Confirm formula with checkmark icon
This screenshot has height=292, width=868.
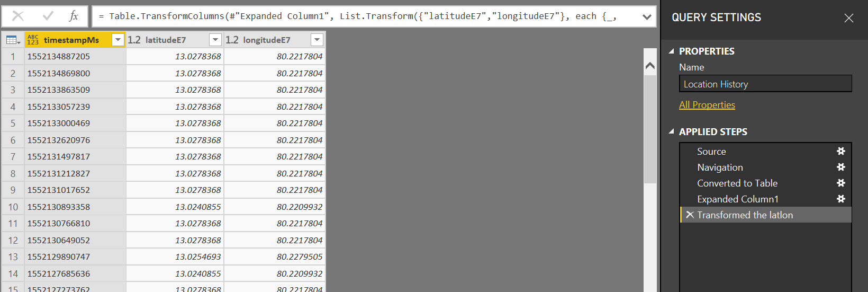[48, 16]
